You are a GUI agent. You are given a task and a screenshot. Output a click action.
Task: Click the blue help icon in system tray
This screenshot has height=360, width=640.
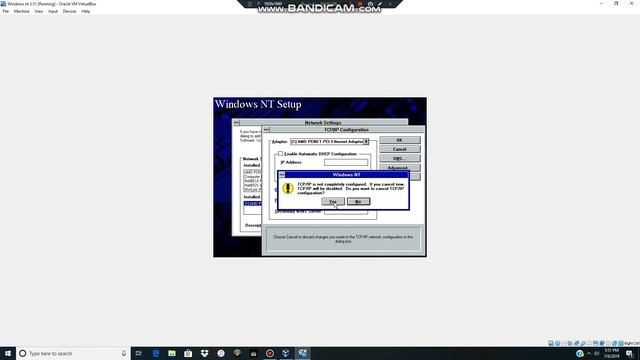pos(580,353)
